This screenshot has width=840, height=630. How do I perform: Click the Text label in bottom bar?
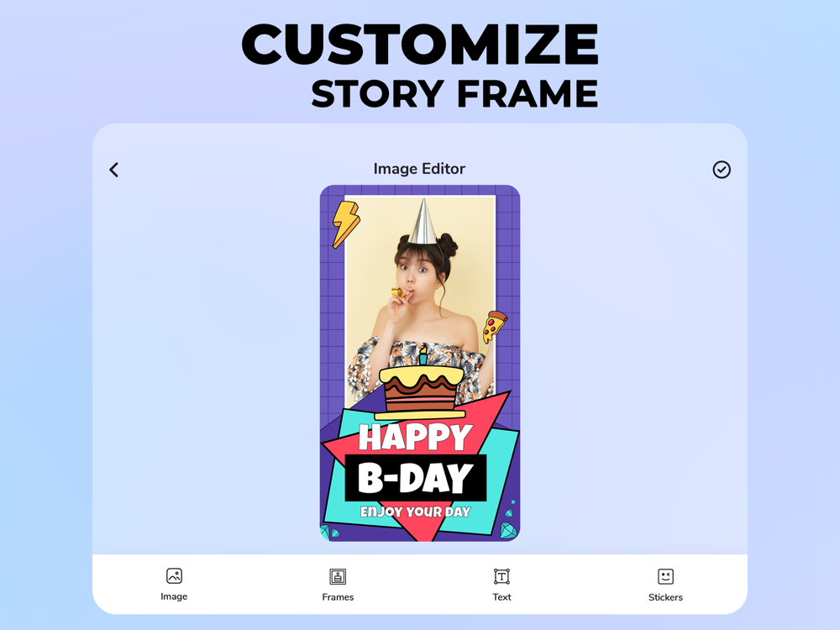(501, 596)
